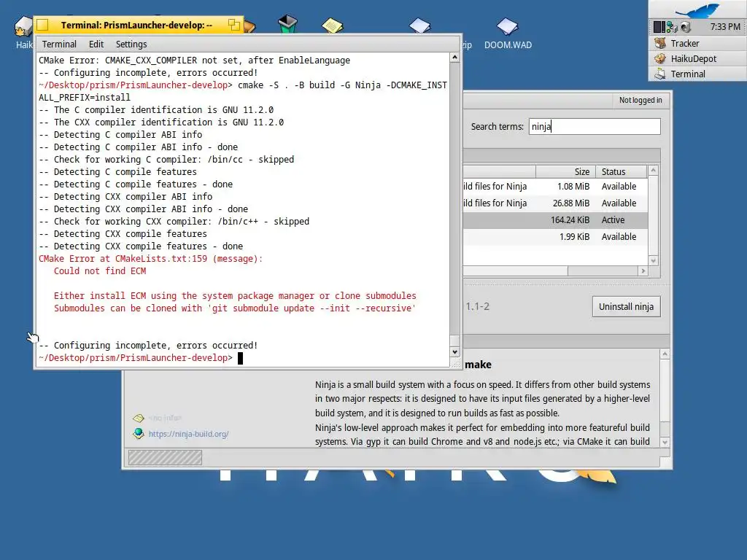Open the Terminal menu
The height and width of the screenshot is (560, 747).
59,44
